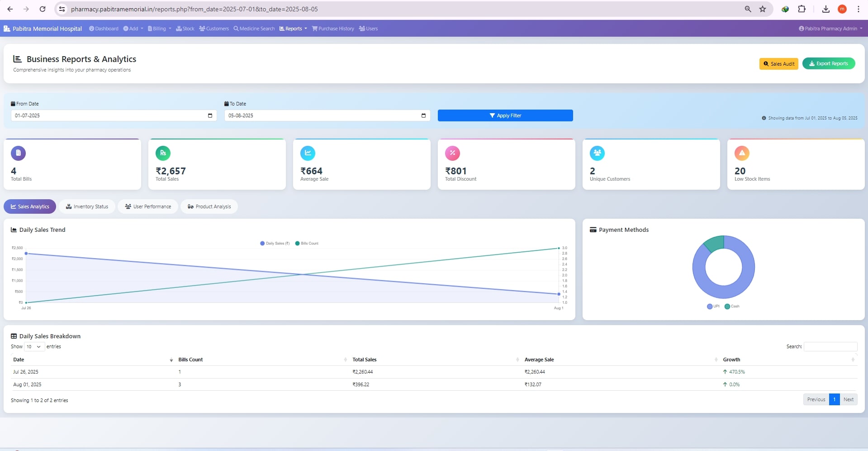Click the Export Reports button

828,63
